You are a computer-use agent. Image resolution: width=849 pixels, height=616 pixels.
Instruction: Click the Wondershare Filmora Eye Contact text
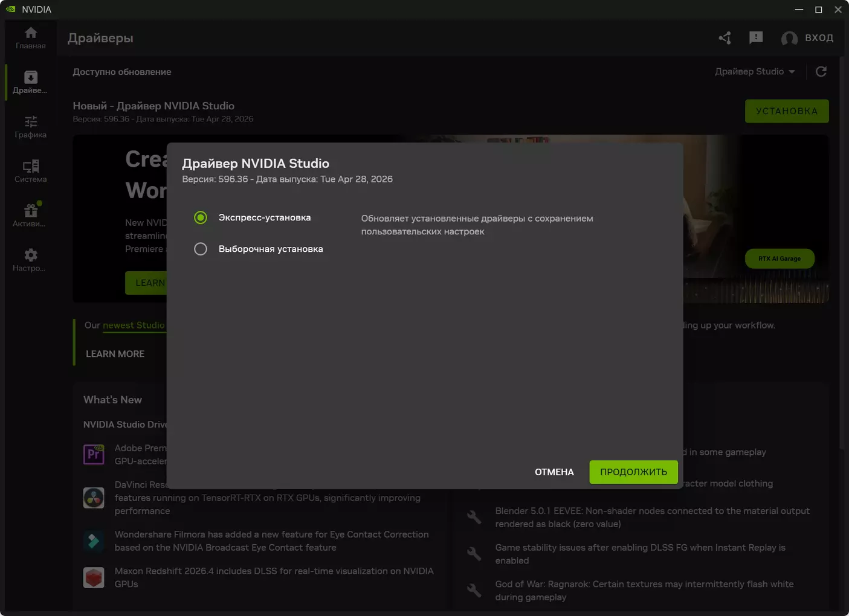click(x=271, y=541)
